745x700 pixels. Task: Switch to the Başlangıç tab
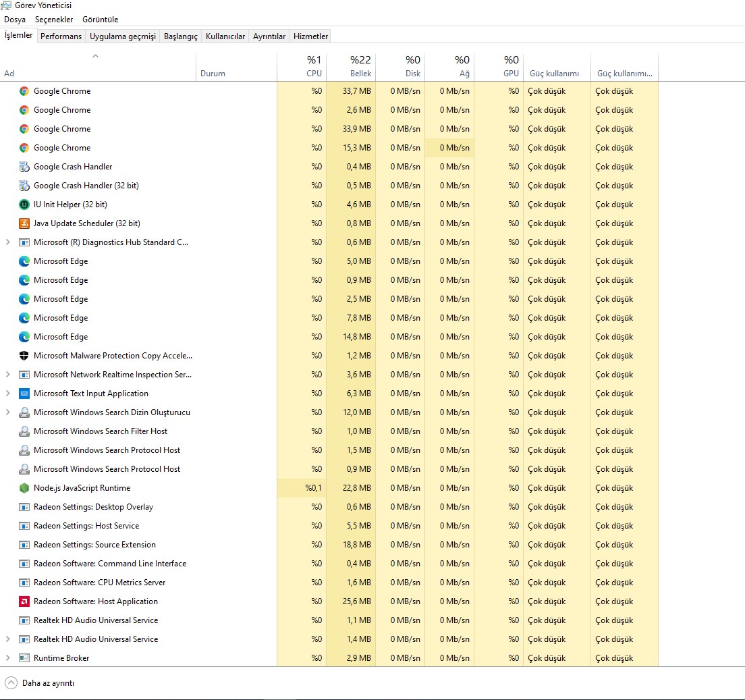tap(181, 36)
